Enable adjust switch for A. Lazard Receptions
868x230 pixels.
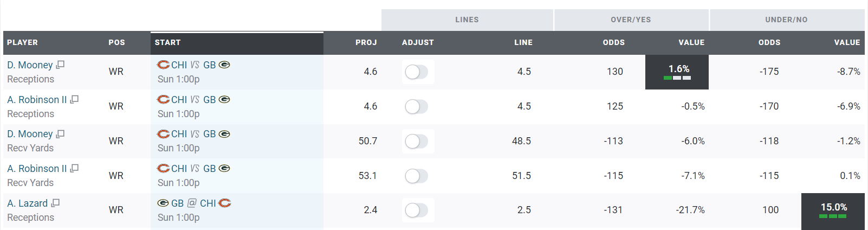(x=417, y=210)
